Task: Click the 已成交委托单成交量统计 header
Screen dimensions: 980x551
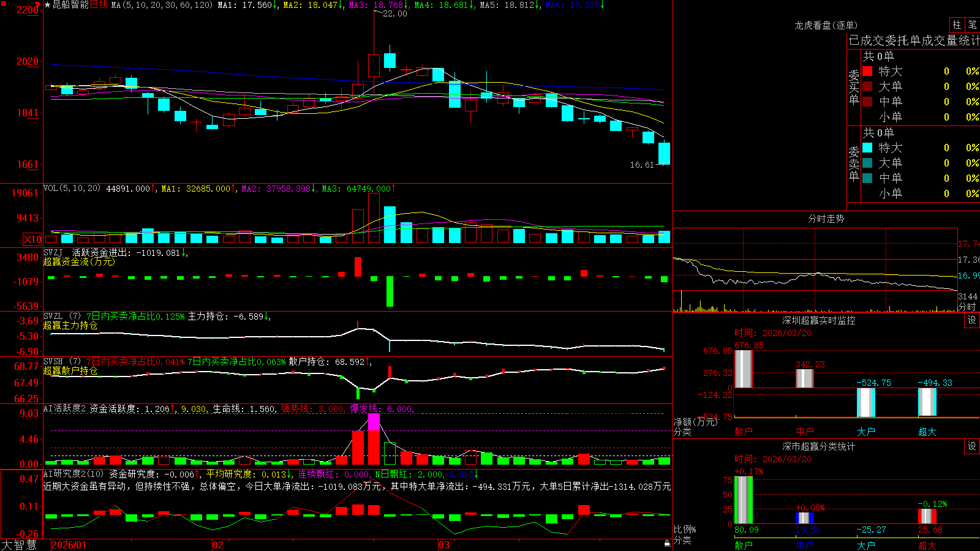Action: pos(914,40)
